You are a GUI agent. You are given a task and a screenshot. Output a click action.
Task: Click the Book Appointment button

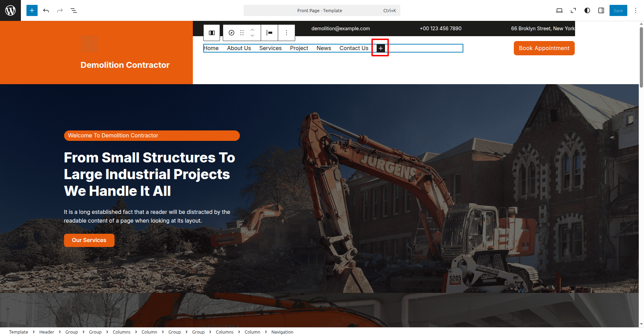tap(544, 48)
